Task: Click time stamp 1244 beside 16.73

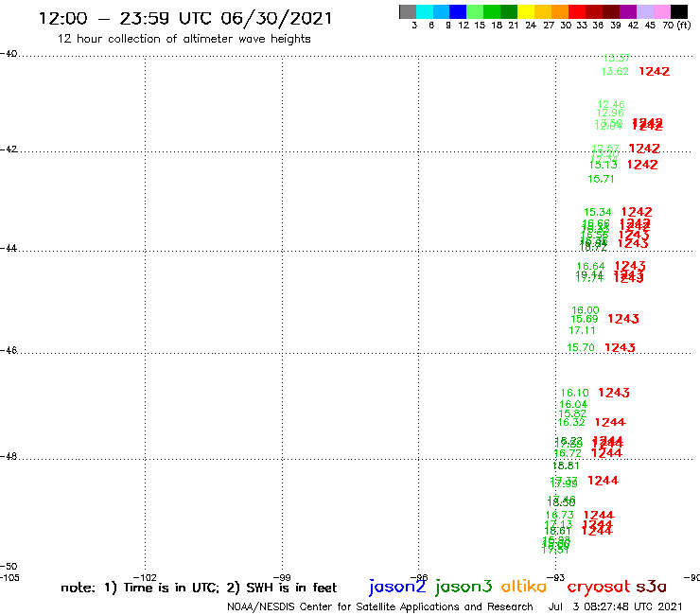Action: click(x=599, y=516)
